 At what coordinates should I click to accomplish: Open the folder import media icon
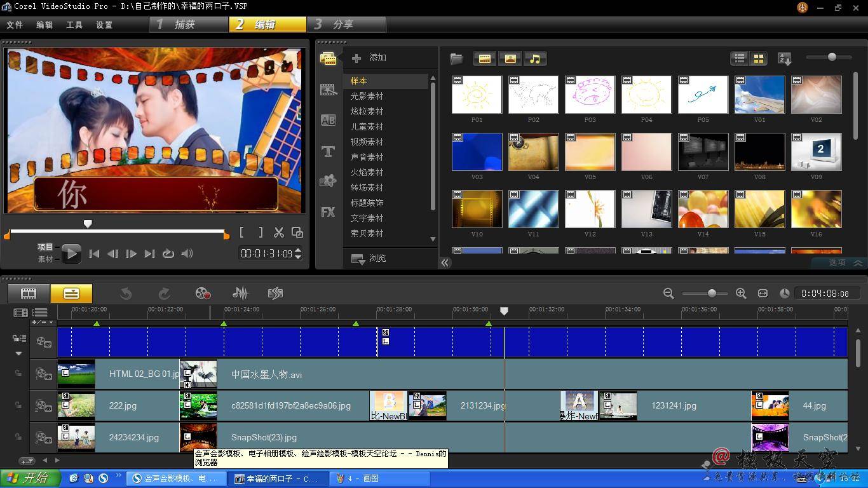[x=456, y=58]
